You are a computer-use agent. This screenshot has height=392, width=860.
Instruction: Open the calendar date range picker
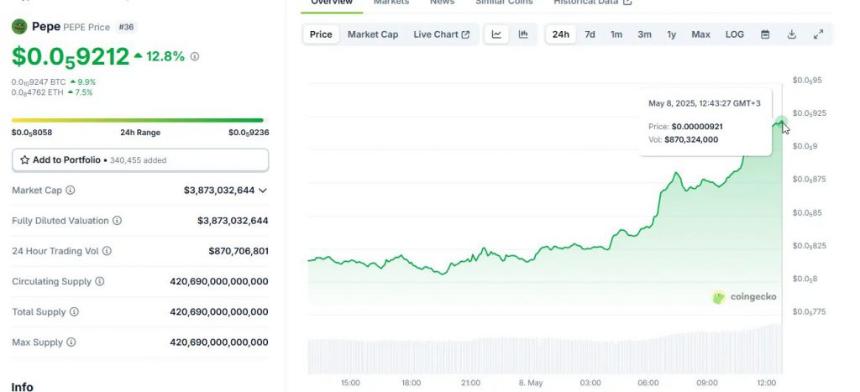pos(765,35)
